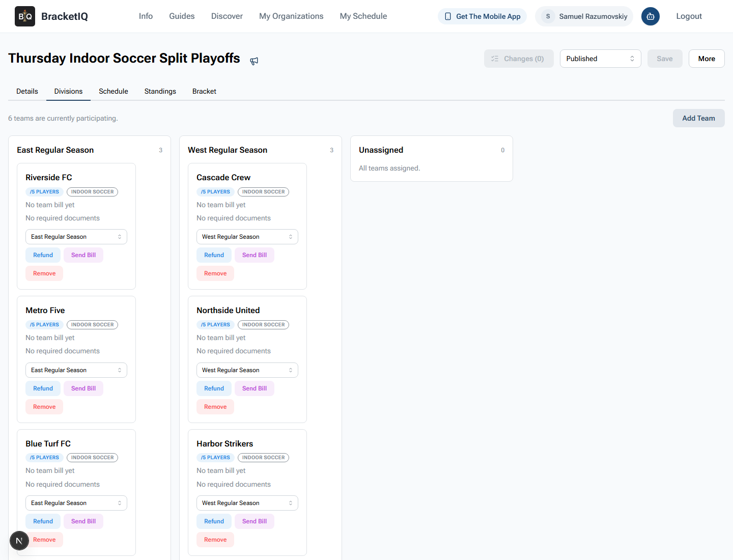Click the BracketIQ logo icon
Screen dimensions: 733x560
[25, 16]
